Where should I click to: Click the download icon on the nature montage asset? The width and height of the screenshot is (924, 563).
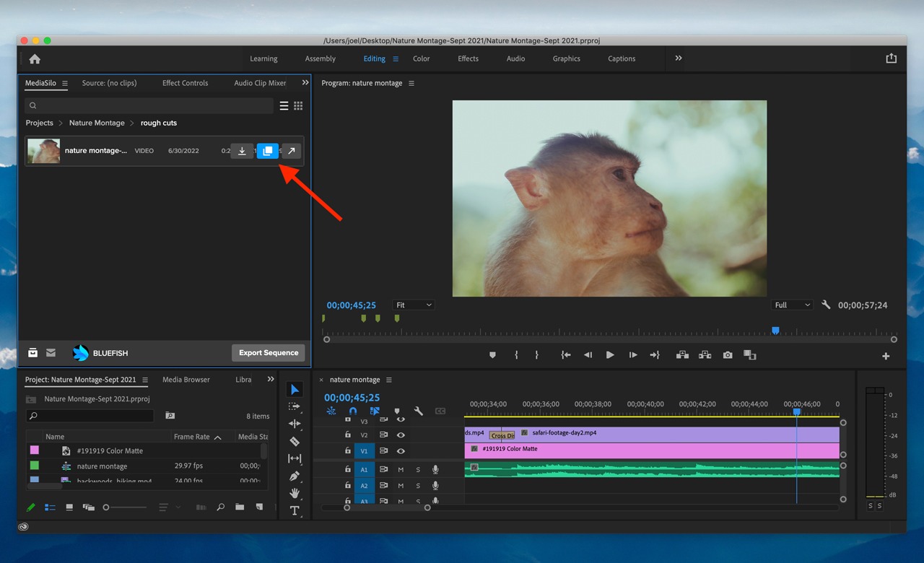click(x=243, y=151)
